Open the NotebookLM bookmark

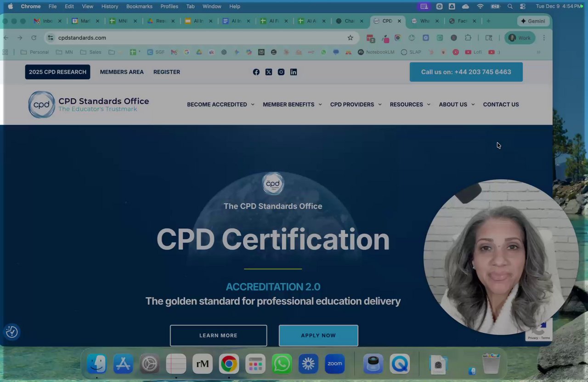[376, 52]
